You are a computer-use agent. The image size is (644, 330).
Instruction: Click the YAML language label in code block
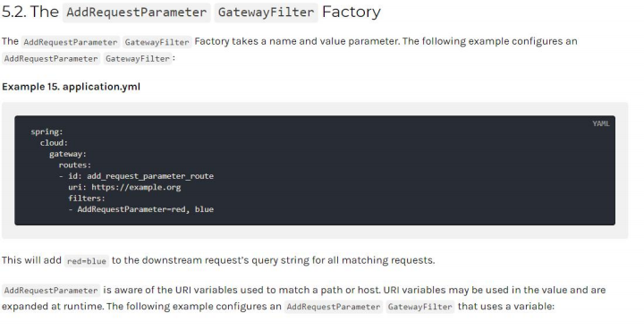600,123
